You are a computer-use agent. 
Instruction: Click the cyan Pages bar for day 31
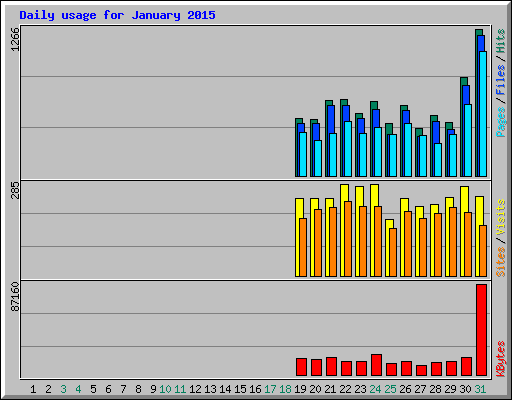(x=483, y=114)
